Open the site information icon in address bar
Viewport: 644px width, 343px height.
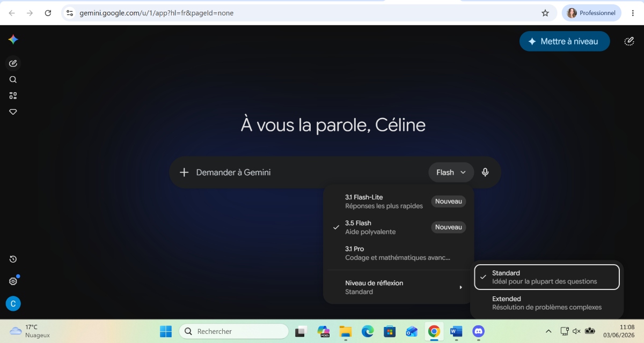click(x=70, y=13)
